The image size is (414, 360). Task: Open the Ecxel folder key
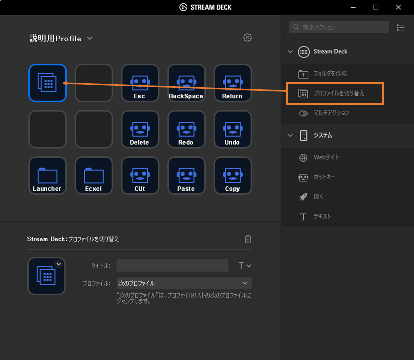94,176
